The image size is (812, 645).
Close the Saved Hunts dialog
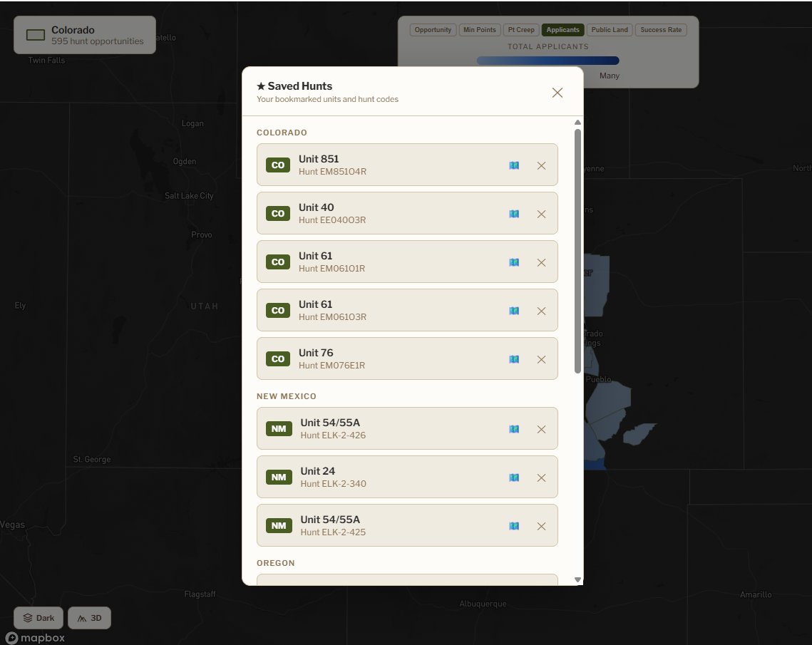(x=557, y=93)
